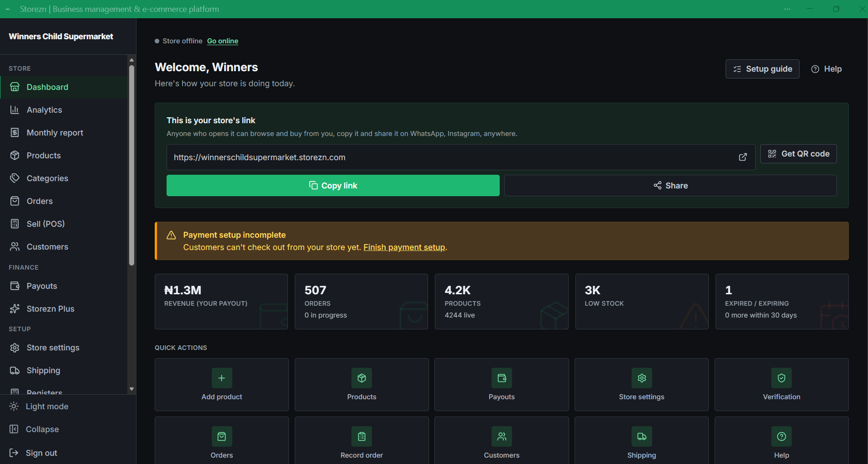Click the Add product plus icon

pos(222,378)
